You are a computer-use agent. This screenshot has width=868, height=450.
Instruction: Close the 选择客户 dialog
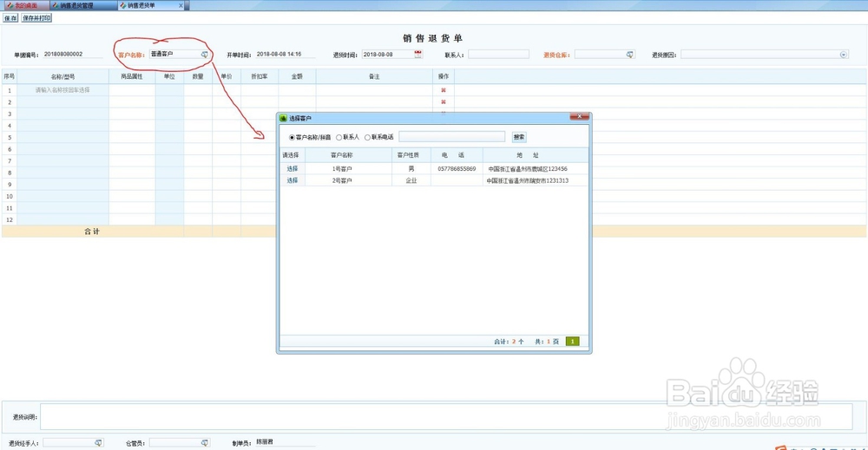579,116
